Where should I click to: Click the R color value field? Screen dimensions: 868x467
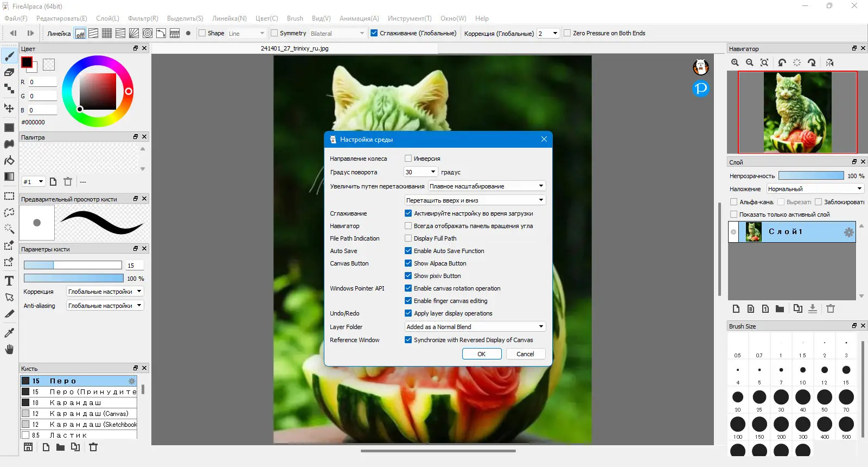[42, 82]
